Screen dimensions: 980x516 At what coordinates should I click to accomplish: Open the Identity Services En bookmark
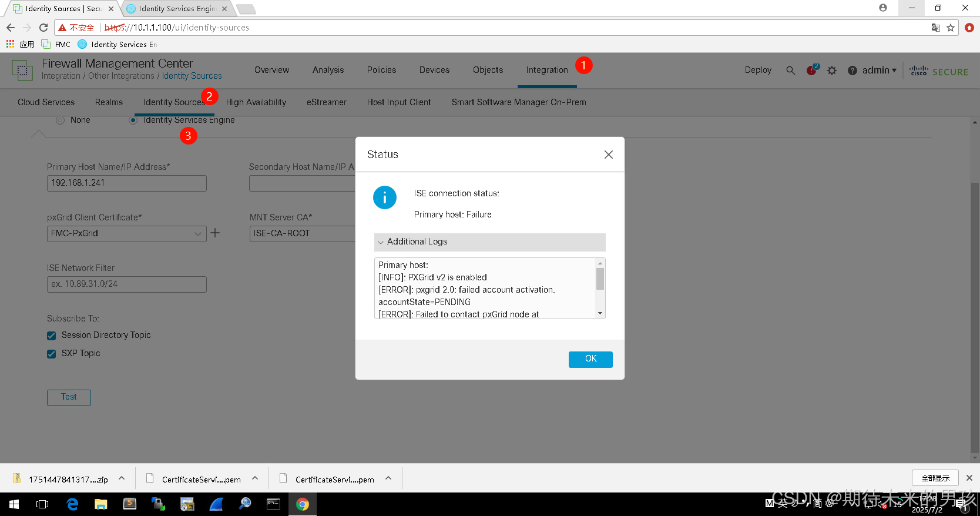[117, 44]
